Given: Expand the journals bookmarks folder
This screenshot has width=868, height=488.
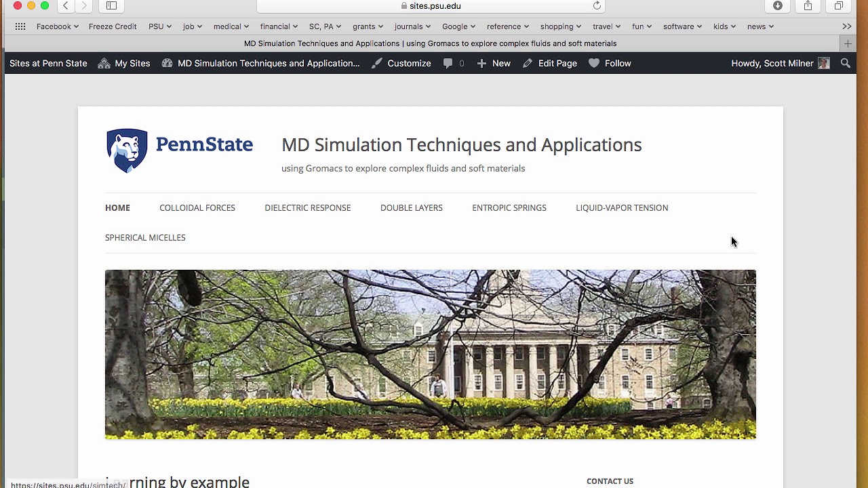Looking at the screenshot, I should [x=412, y=26].
